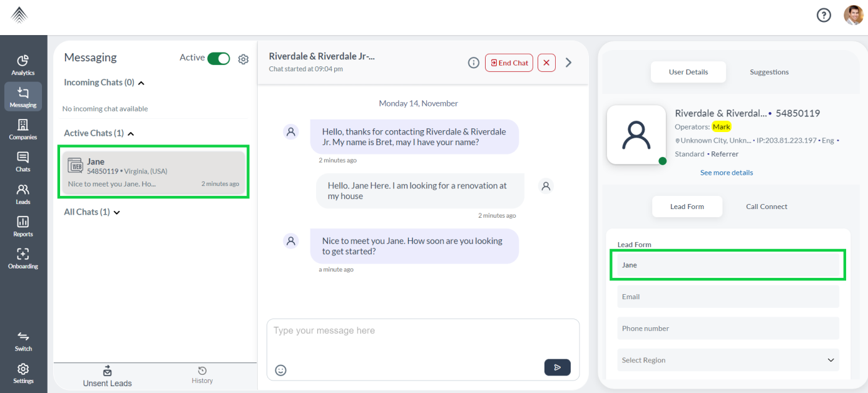
Task: Go to Companies in the sidebar
Action: pos(23,130)
